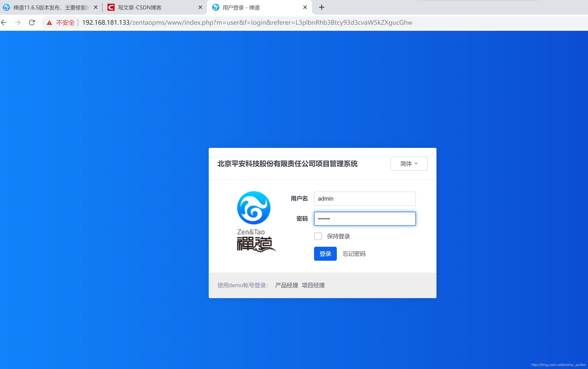588x369 pixels.
Task: Click the ZenTao swirl logo
Action: (254, 208)
